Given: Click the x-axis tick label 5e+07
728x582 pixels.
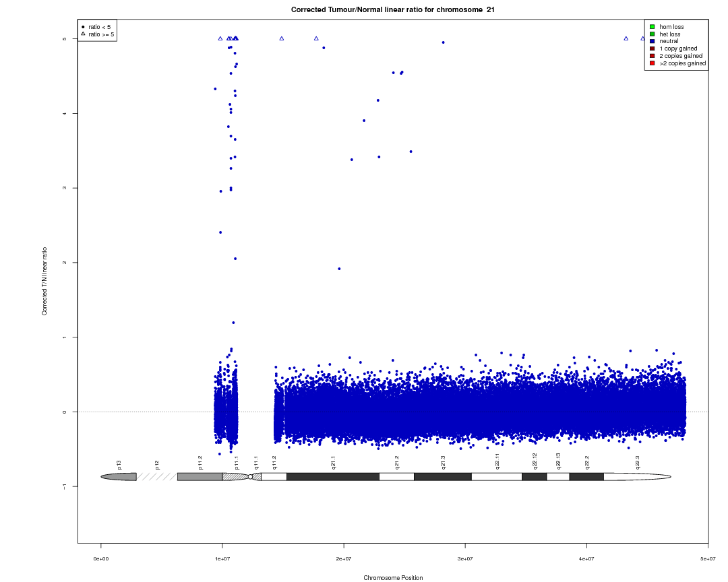Looking at the screenshot, I should (708, 559).
